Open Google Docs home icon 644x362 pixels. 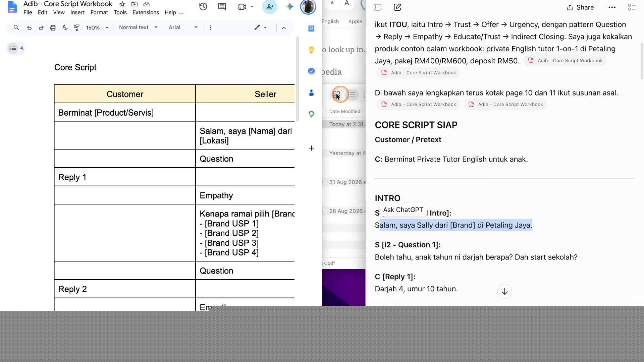pos(12,7)
